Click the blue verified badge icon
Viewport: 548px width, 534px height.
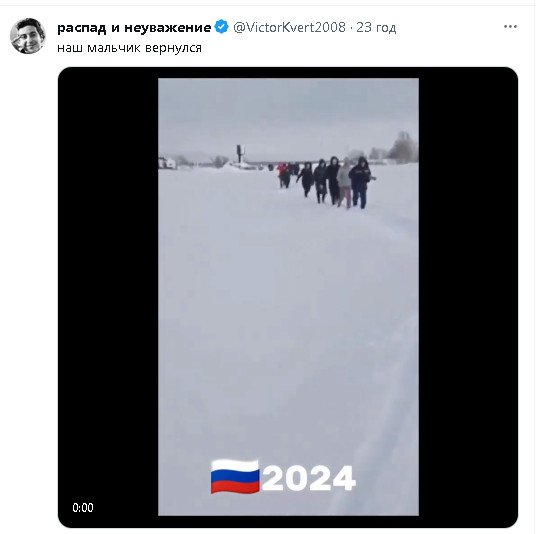221,27
